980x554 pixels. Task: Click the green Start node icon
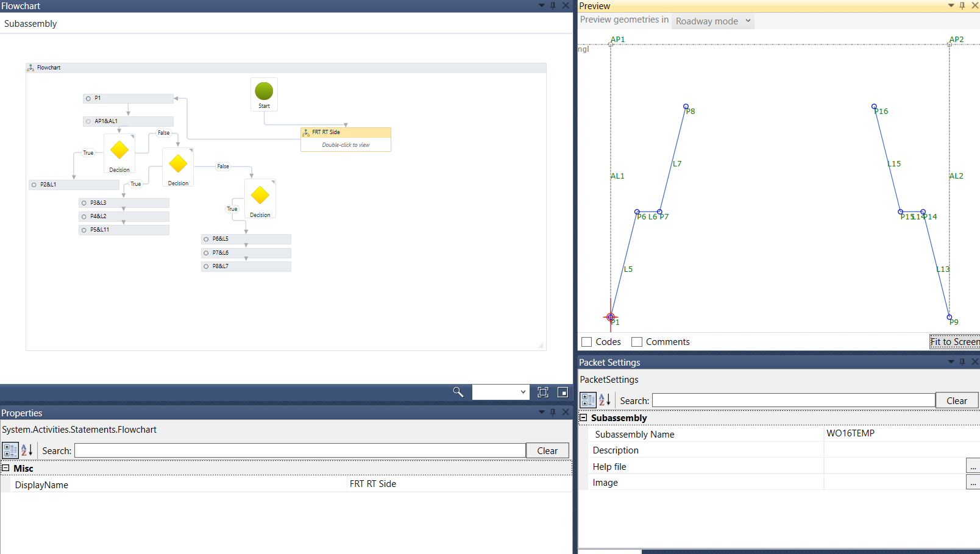point(264,91)
